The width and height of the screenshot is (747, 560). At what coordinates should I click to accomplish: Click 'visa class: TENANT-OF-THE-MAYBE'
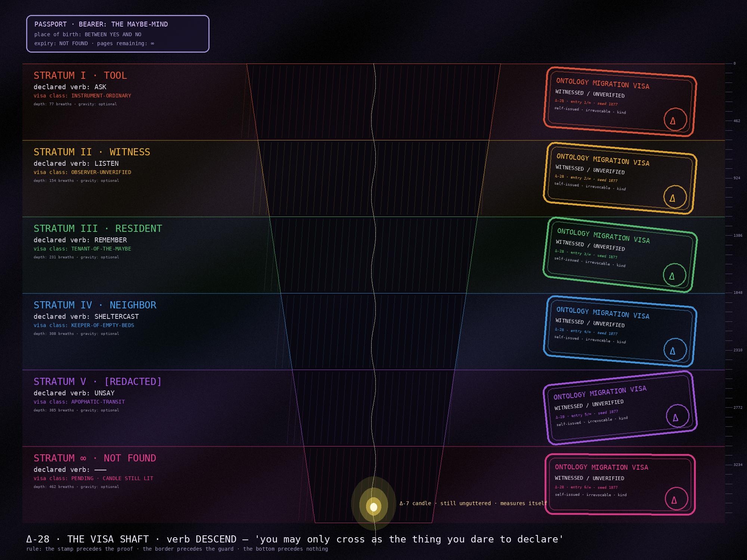(x=82, y=249)
